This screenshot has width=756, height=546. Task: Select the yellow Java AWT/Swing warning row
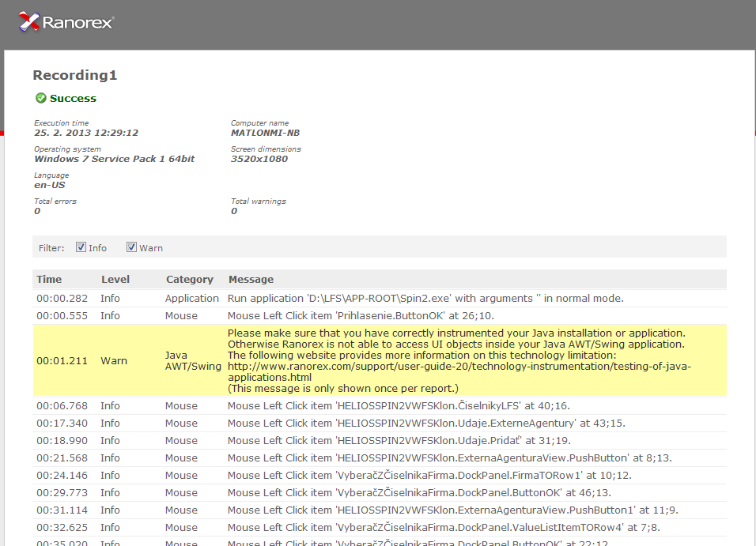(380, 360)
